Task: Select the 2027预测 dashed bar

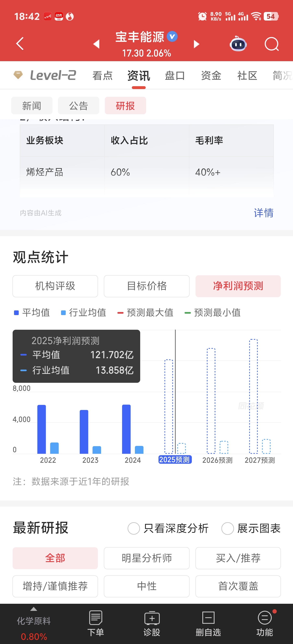Action: pos(253,396)
